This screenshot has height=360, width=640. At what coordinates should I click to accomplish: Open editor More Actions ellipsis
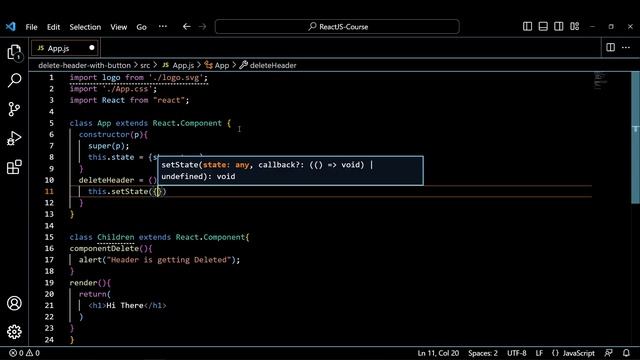[x=626, y=47]
